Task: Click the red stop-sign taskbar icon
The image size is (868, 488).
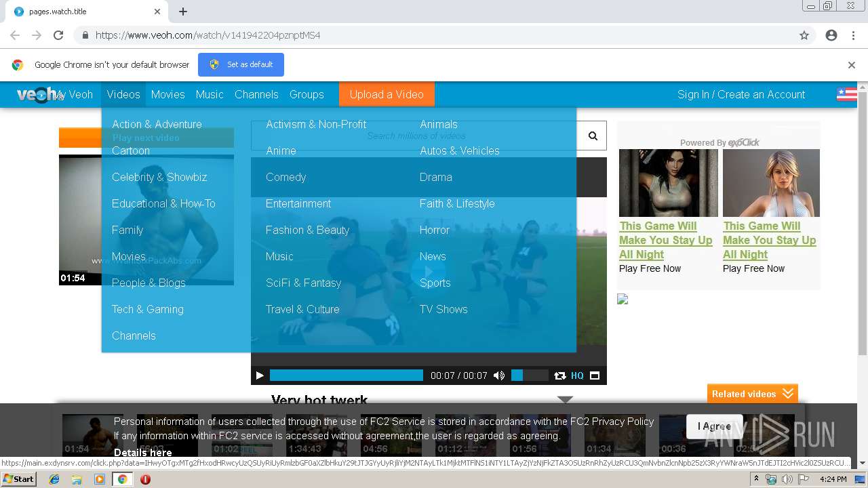Action: click(145, 479)
